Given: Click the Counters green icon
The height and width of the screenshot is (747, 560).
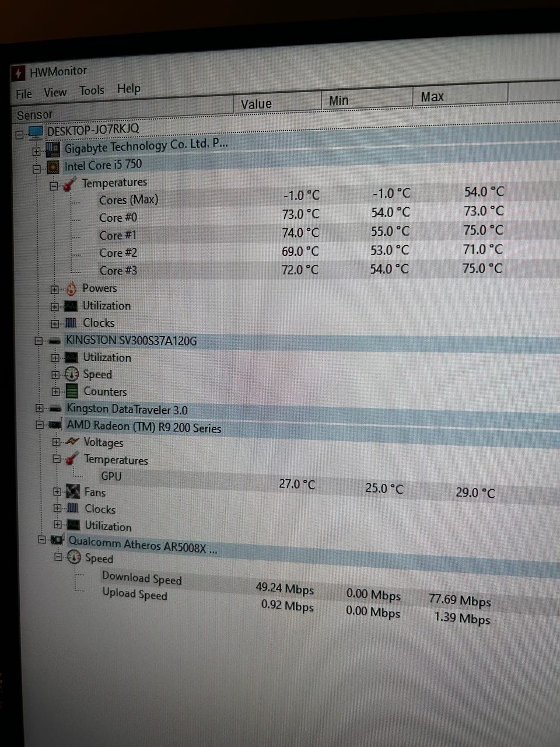Looking at the screenshot, I should point(72,392).
